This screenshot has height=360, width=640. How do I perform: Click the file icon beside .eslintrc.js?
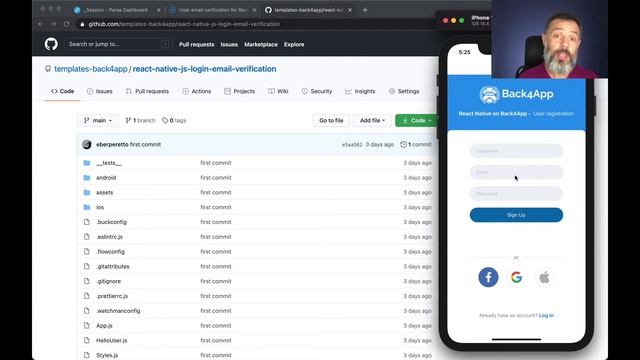click(x=87, y=237)
